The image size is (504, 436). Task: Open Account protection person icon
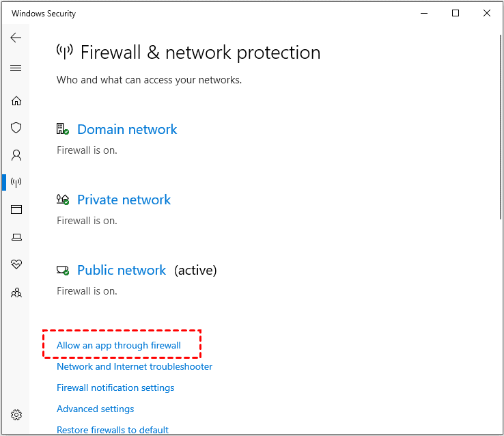point(16,155)
